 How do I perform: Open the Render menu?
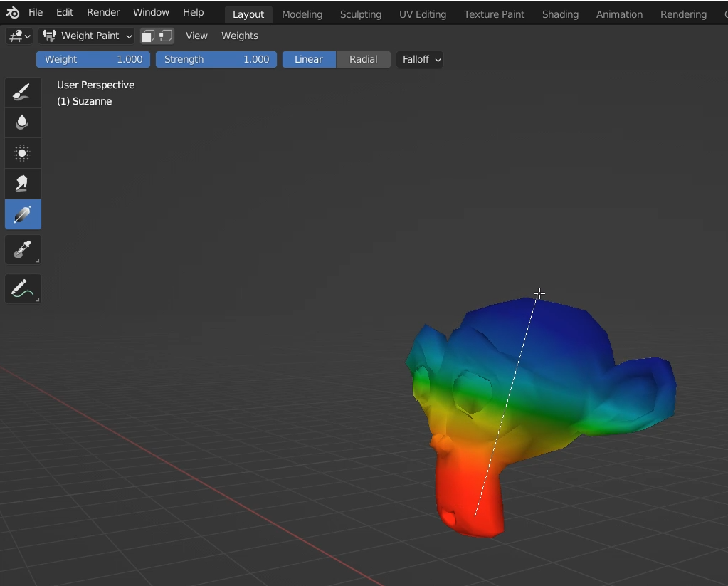click(103, 13)
